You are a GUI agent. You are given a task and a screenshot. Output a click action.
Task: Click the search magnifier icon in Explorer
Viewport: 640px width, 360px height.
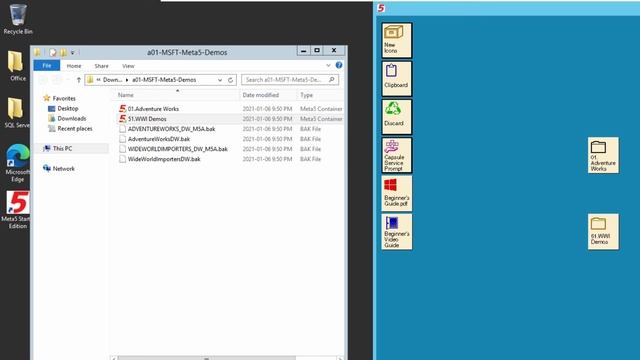coord(331,80)
